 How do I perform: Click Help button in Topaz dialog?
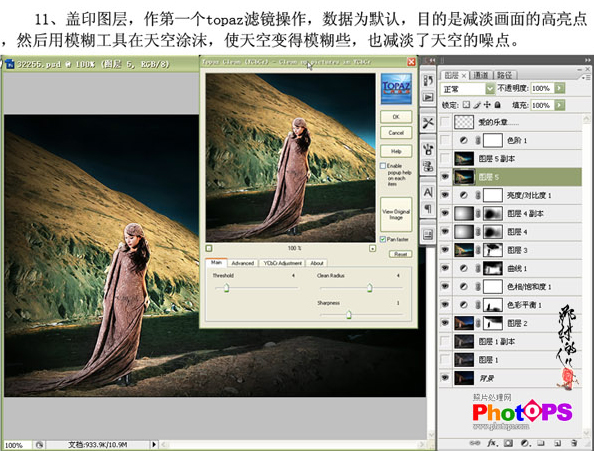pyautogui.click(x=396, y=151)
